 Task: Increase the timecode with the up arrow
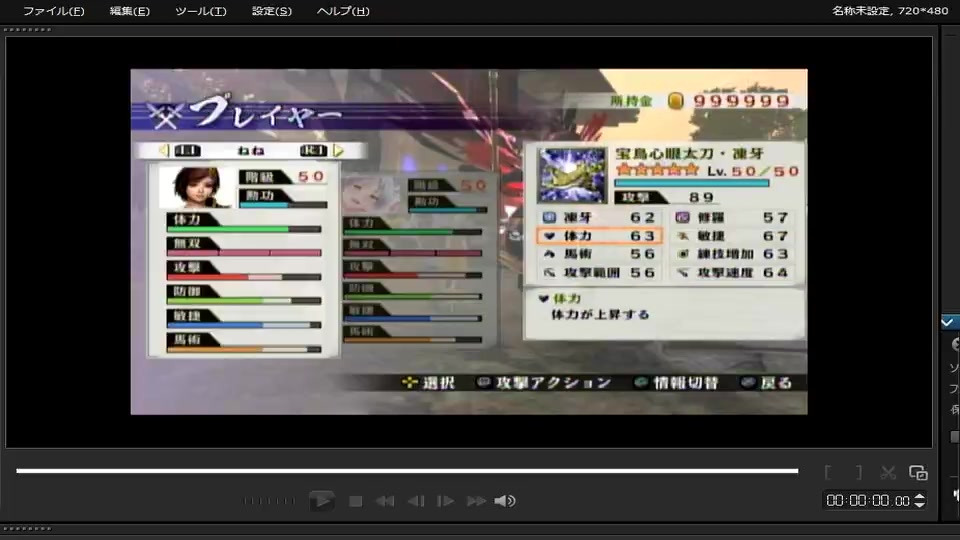tap(919, 497)
